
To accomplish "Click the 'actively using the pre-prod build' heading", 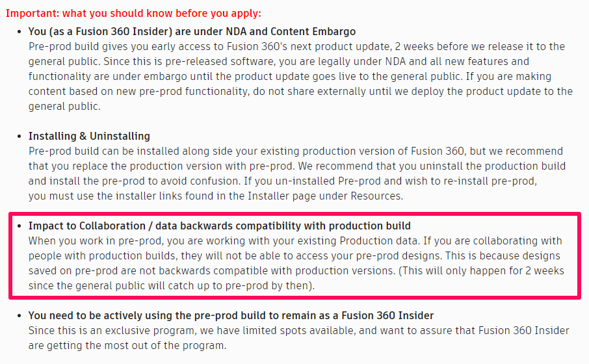I will (231, 315).
